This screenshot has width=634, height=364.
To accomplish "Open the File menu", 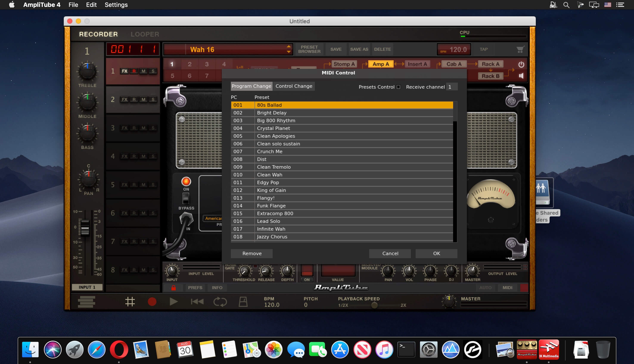I will click(x=73, y=5).
